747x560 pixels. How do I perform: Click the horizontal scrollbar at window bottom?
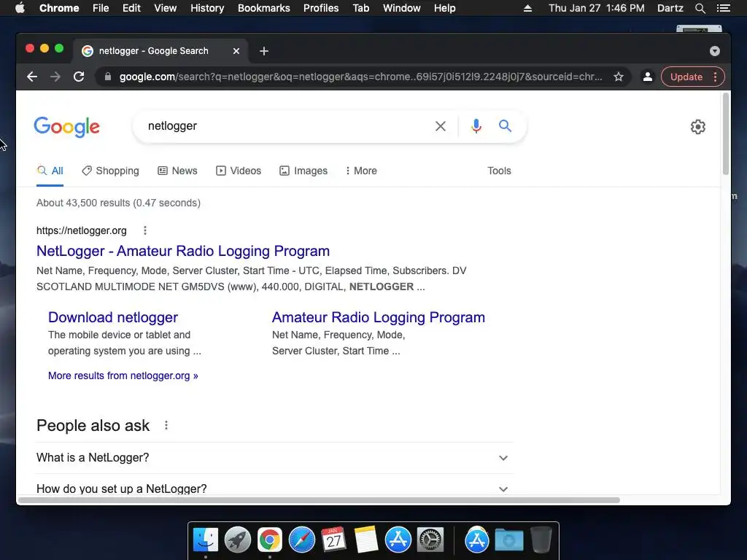click(319, 500)
